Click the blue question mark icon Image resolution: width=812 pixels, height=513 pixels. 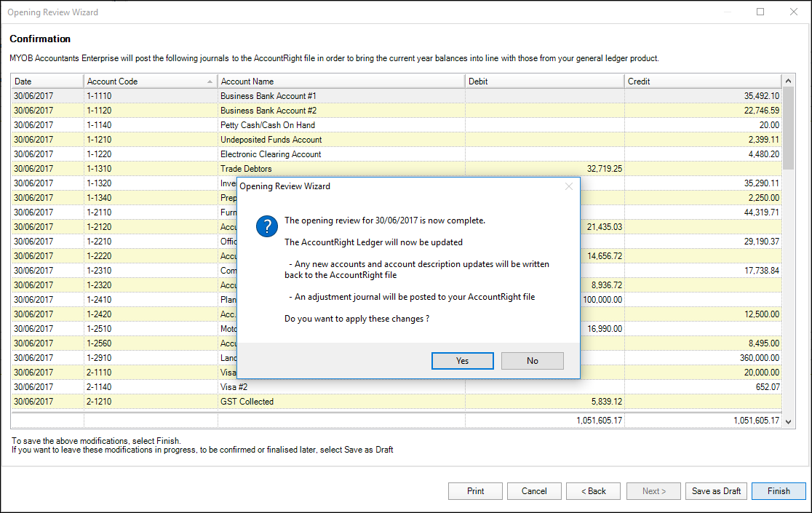(x=267, y=226)
